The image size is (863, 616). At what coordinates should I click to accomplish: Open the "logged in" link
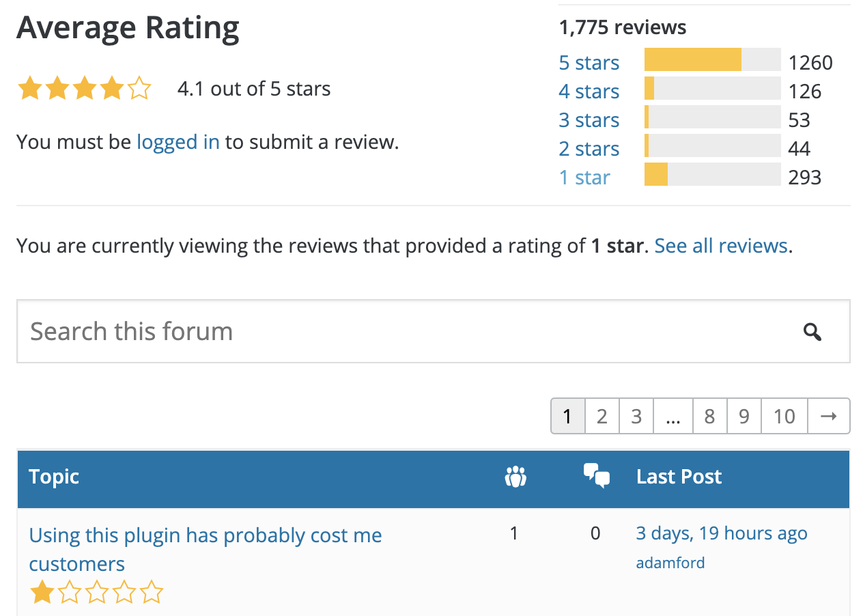click(x=178, y=142)
